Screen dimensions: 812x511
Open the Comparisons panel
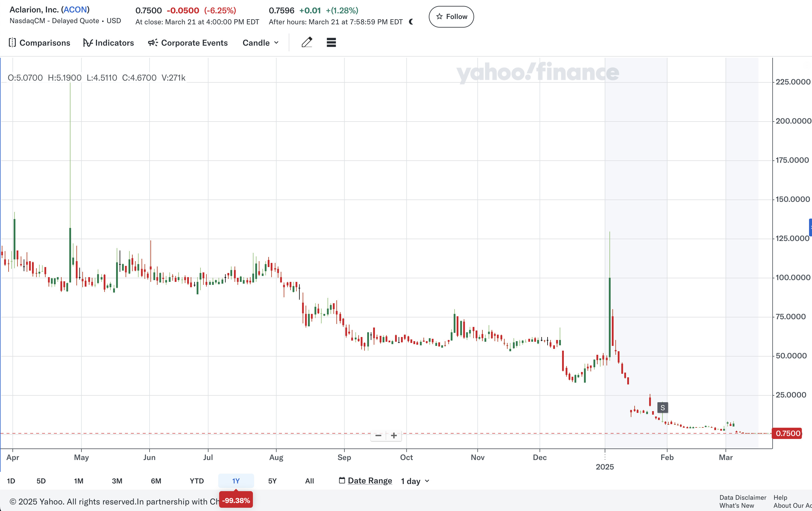39,43
